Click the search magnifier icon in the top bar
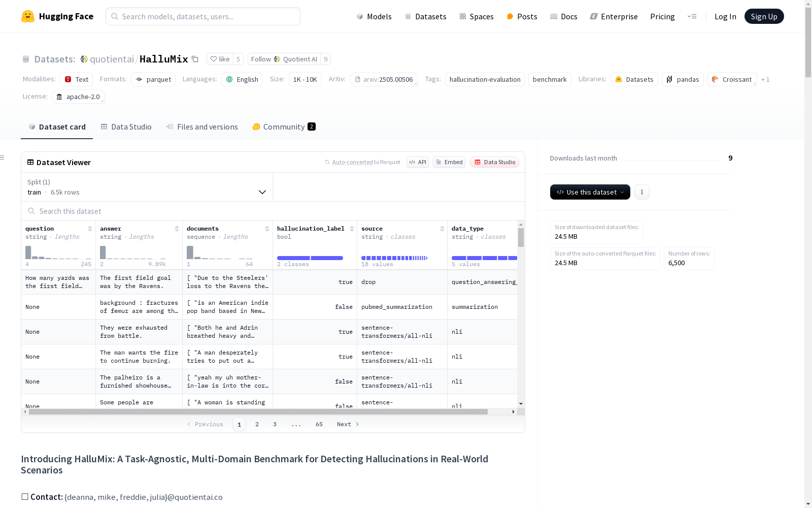The image size is (812, 508). (115, 16)
